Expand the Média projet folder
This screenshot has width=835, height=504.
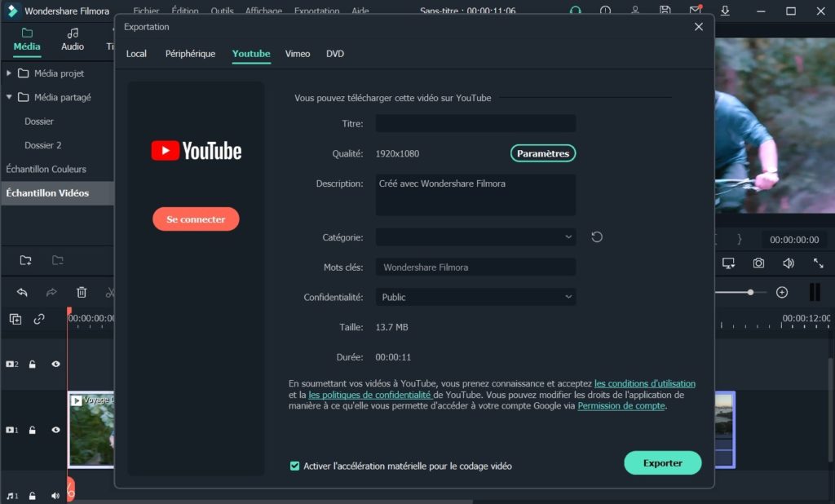[x=8, y=73]
